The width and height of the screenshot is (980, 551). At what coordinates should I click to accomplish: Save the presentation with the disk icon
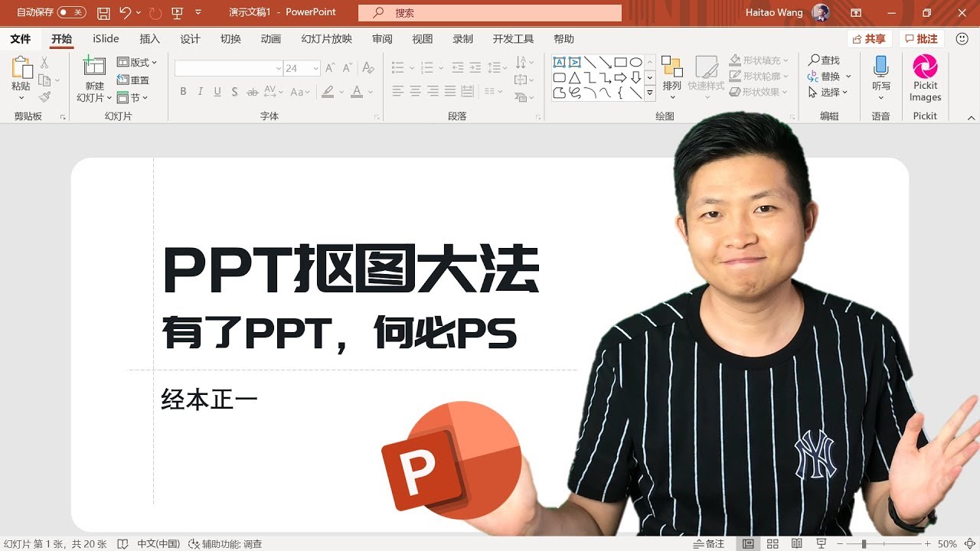pos(103,13)
